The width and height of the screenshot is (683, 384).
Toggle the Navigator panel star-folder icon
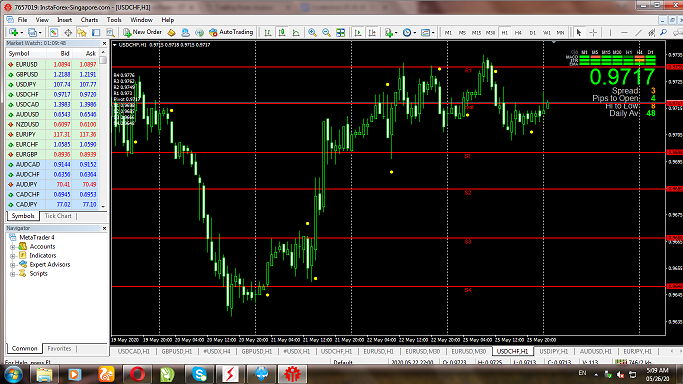pos(82,33)
